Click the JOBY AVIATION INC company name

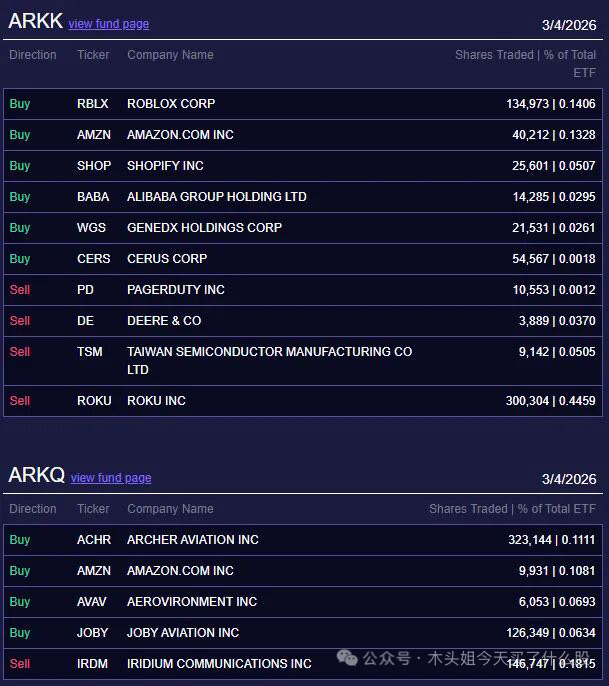tap(183, 633)
